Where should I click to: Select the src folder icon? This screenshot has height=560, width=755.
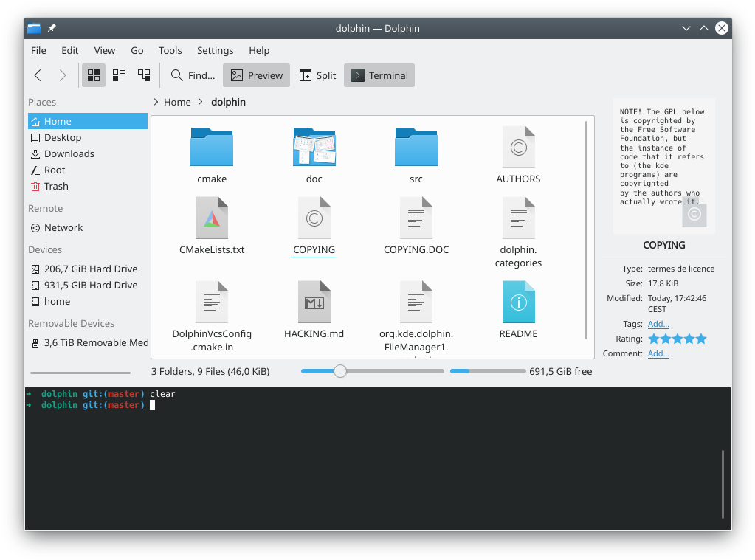416,147
